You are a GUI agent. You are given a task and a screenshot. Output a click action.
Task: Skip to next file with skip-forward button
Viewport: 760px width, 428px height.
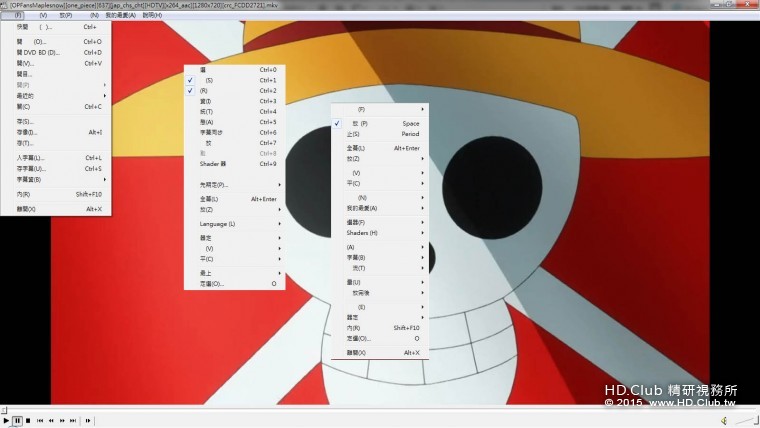click(74, 421)
